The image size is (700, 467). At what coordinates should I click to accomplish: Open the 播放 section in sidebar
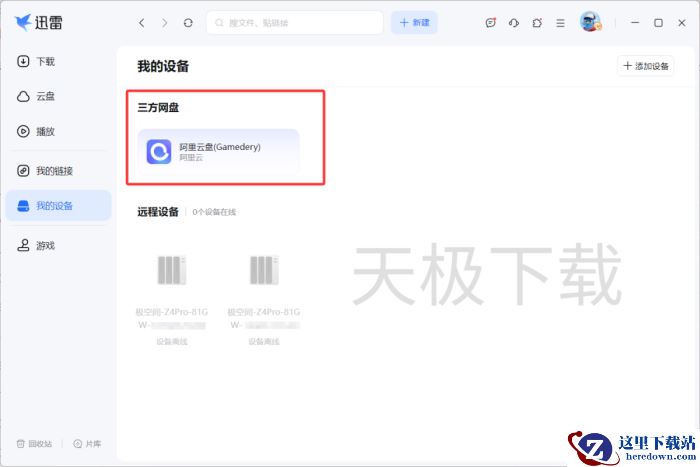coord(36,131)
